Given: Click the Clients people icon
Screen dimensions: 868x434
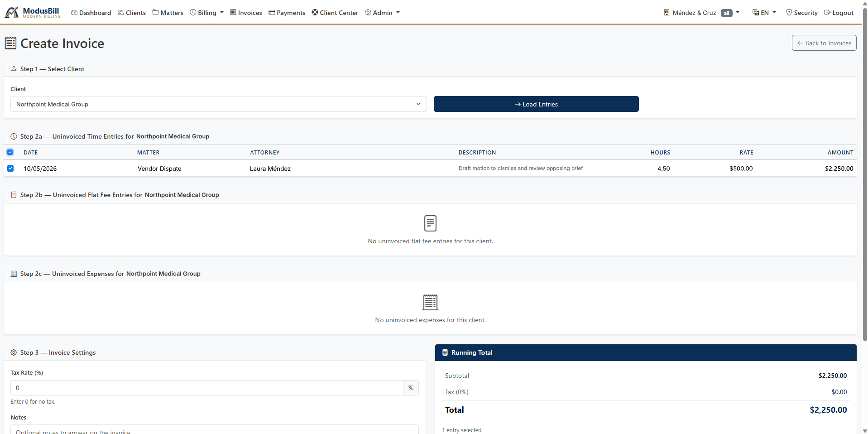Looking at the screenshot, I should [x=121, y=13].
